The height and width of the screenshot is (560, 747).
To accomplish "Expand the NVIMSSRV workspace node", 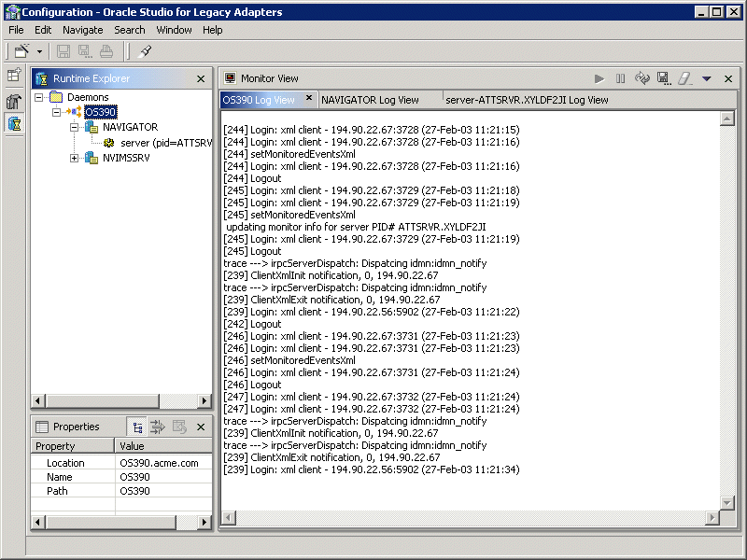I will point(74,158).
